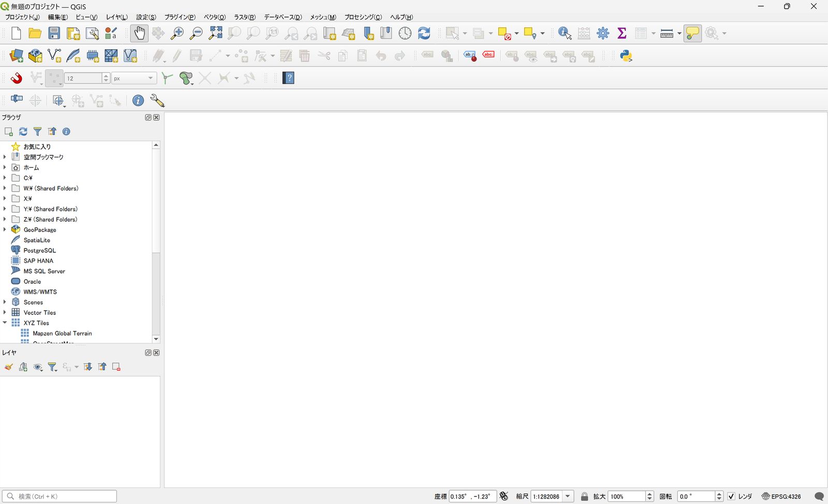Click the EPSG:4326 CRS button

coord(781,496)
